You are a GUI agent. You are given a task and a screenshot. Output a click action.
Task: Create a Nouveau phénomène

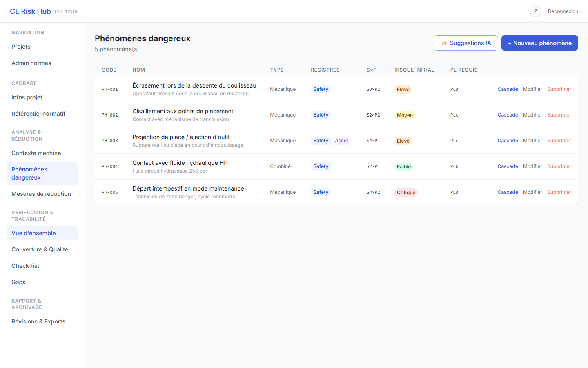pyautogui.click(x=539, y=43)
